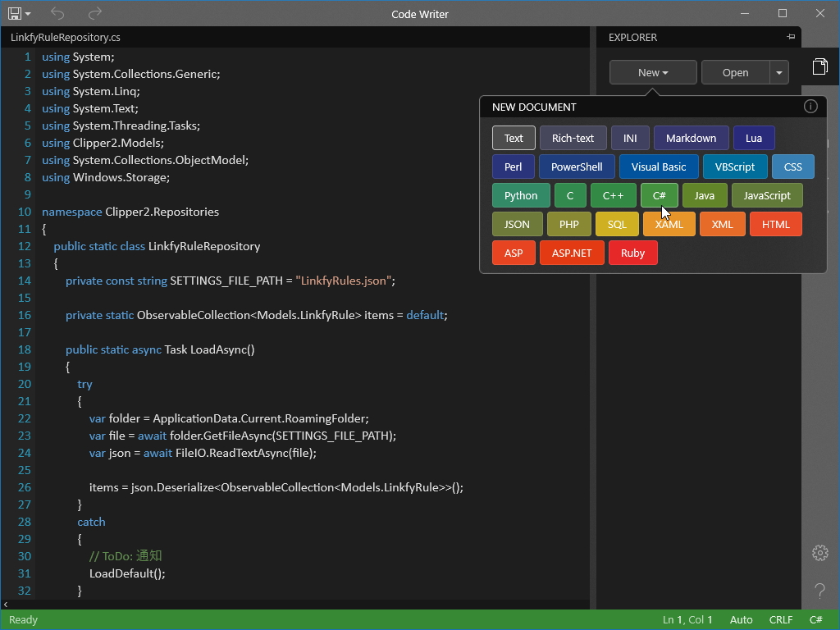Click the NEW DOCUMENT heading
This screenshot has width=840, height=630.
click(x=534, y=107)
